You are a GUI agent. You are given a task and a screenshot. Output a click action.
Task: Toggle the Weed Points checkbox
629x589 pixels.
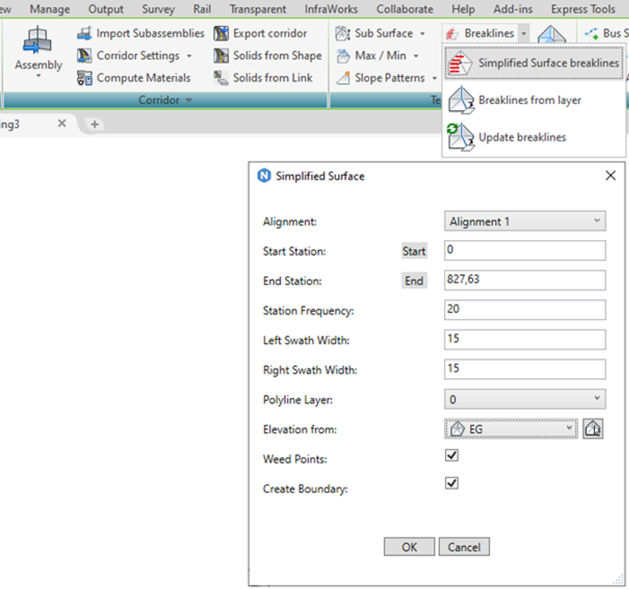point(452,455)
